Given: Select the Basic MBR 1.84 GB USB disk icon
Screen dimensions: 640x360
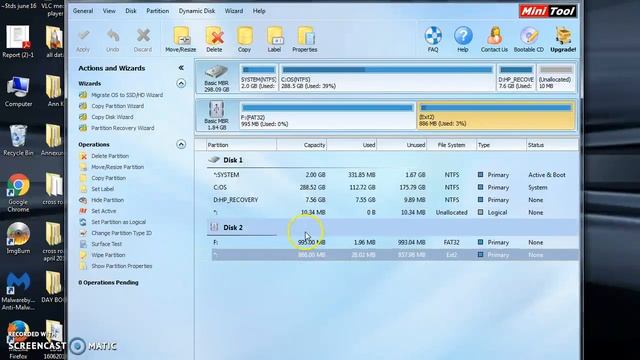Looking at the screenshot, I should pos(217,116).
